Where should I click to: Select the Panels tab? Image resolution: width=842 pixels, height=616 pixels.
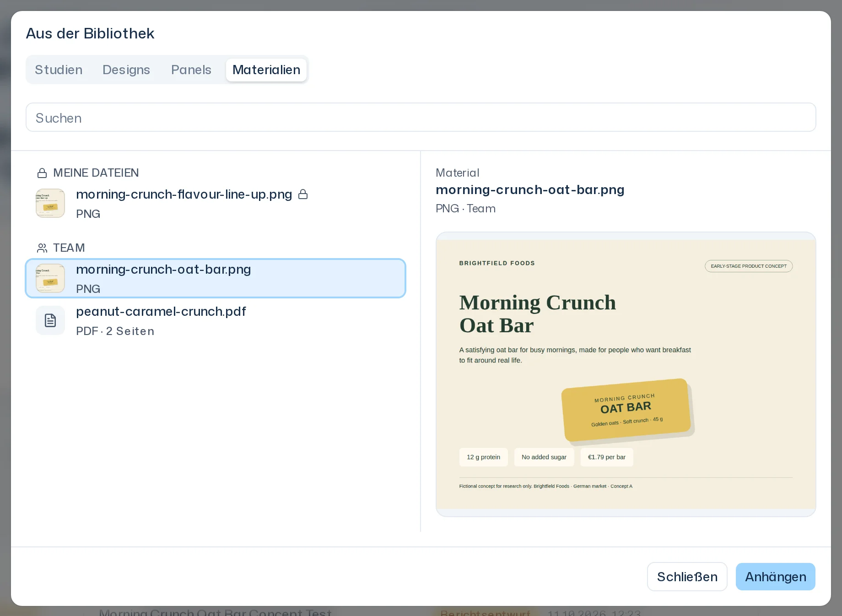(x=191, y=70)
